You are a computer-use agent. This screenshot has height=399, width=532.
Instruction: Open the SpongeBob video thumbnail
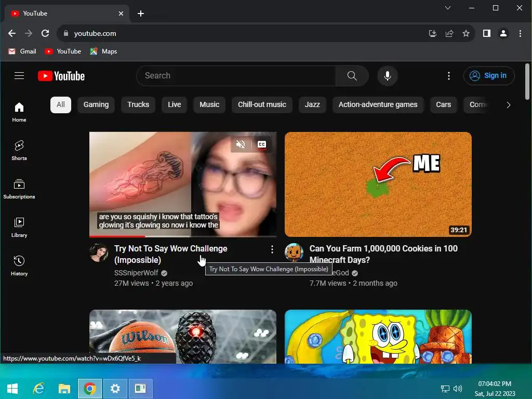point(378,336)
